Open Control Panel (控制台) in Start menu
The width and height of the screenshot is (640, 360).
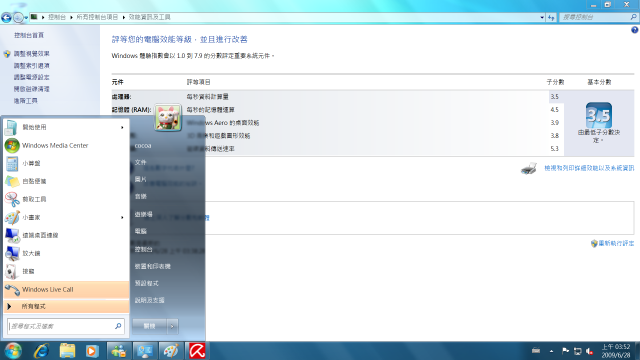tap(143, 249)
